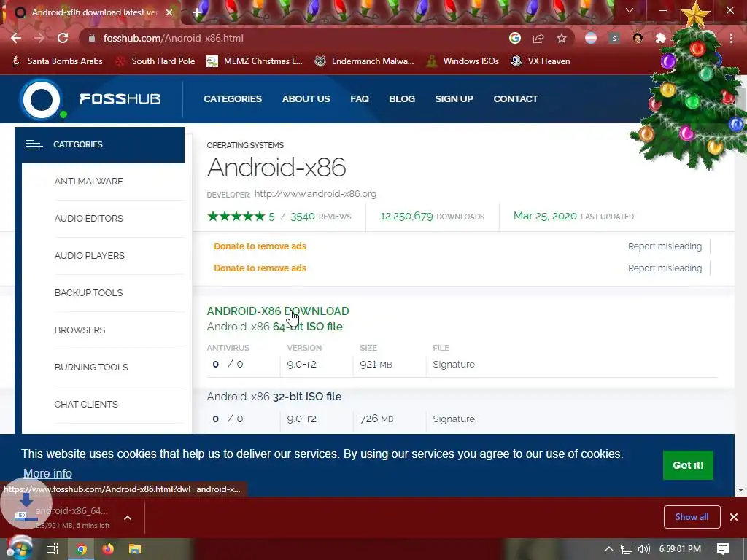
Task: Bookmark this page with star icon
Action: pos(562,38)
